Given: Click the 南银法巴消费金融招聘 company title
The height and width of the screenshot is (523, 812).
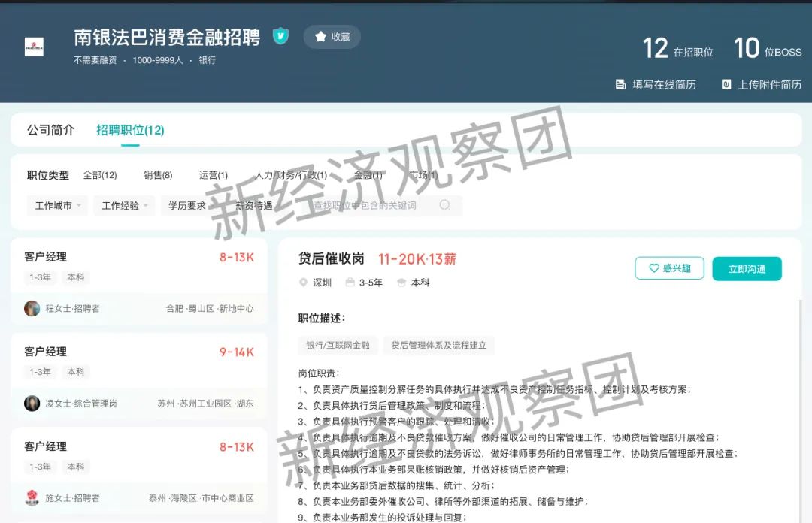Looking at the screenshot, I should (167, 38).
